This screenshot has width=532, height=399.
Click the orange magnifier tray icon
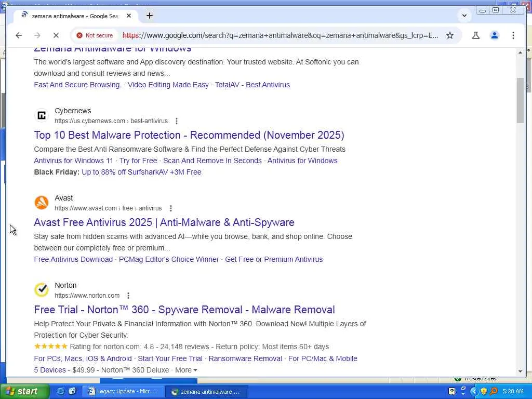tap(494, 392)
